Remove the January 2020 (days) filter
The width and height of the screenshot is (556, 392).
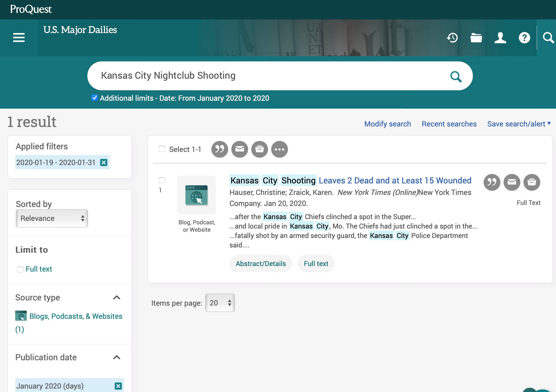tap(118, 386)
